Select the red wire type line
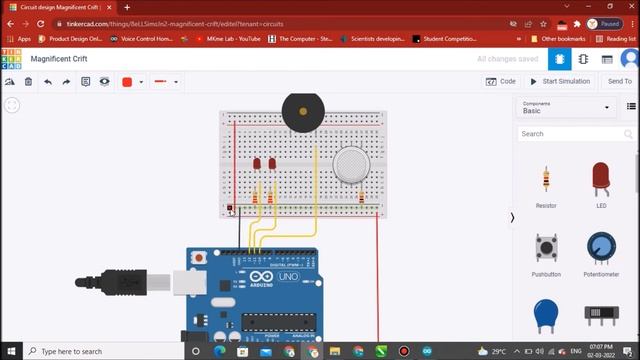Screen dimensions: 640x360 (160, 82)
